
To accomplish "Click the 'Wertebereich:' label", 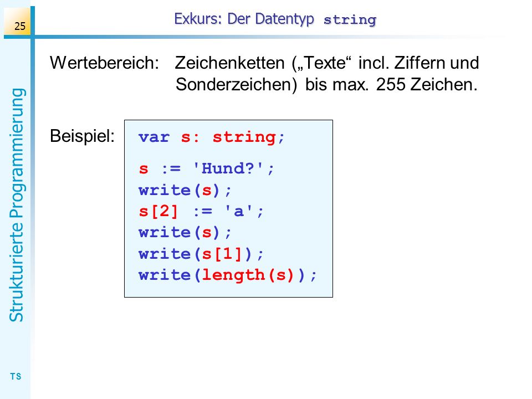I will tap(105, 63).
